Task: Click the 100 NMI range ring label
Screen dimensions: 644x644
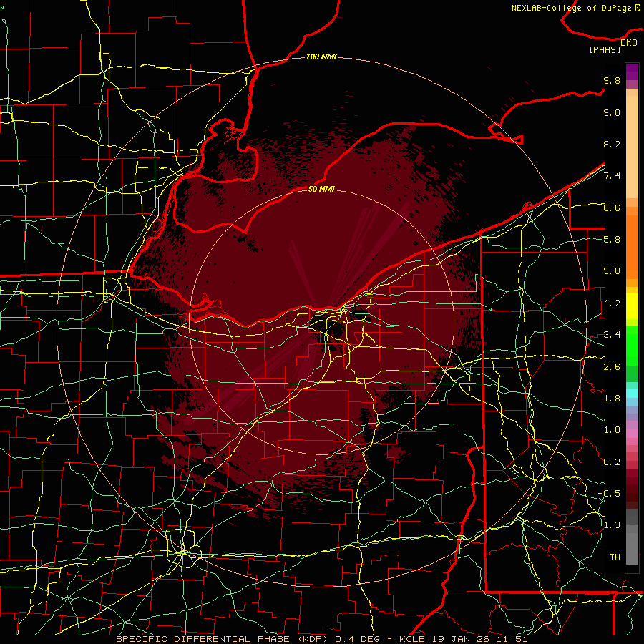Action: tap(321, 57)
